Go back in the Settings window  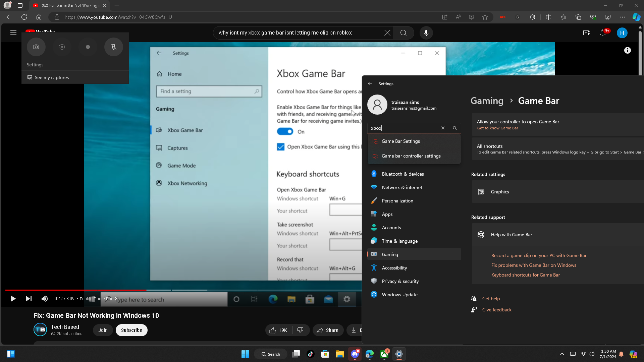(370, 84)
